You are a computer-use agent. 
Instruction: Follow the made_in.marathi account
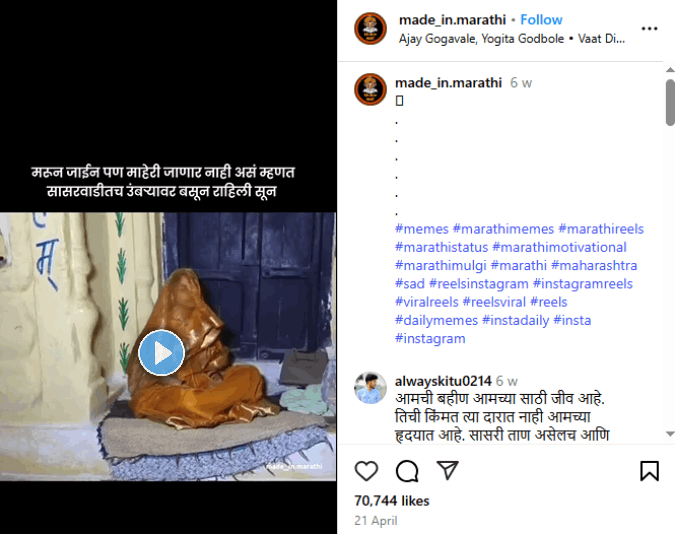pos(541,20)
